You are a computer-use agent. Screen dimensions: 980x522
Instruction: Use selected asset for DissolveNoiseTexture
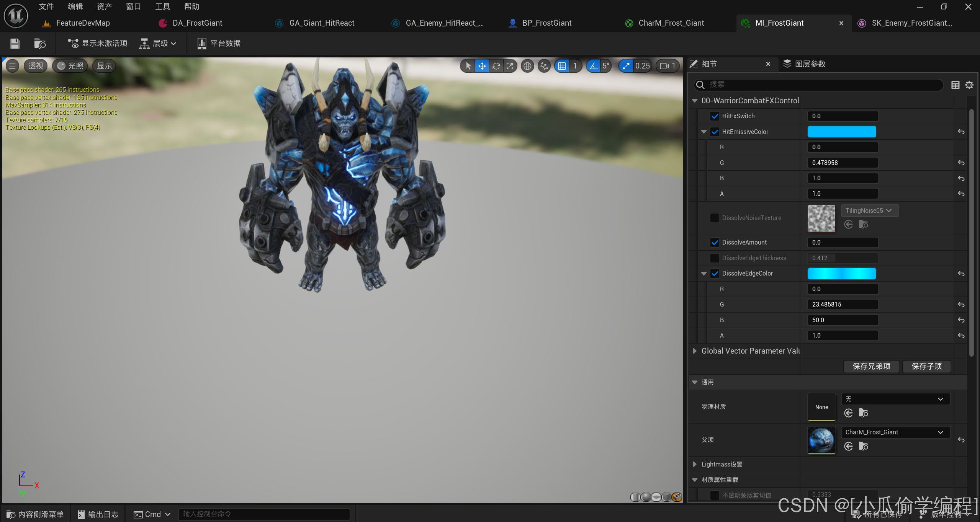848,224
